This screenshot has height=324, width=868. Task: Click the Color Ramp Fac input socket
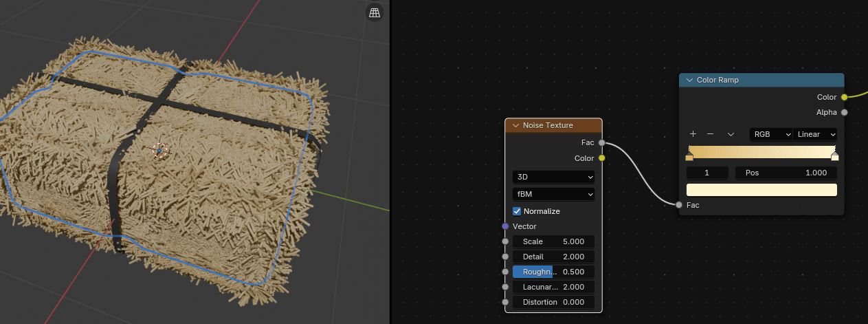(679, 205)
